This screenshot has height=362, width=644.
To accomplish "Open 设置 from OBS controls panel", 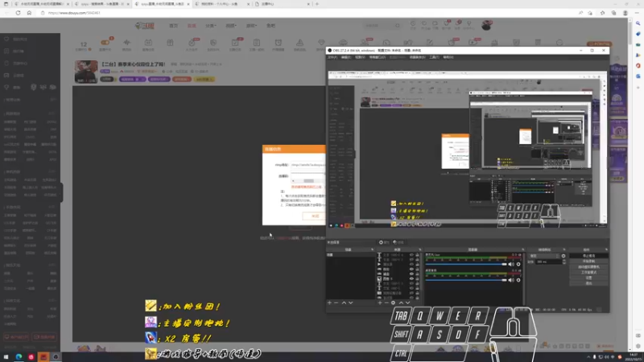I will 588,278.
